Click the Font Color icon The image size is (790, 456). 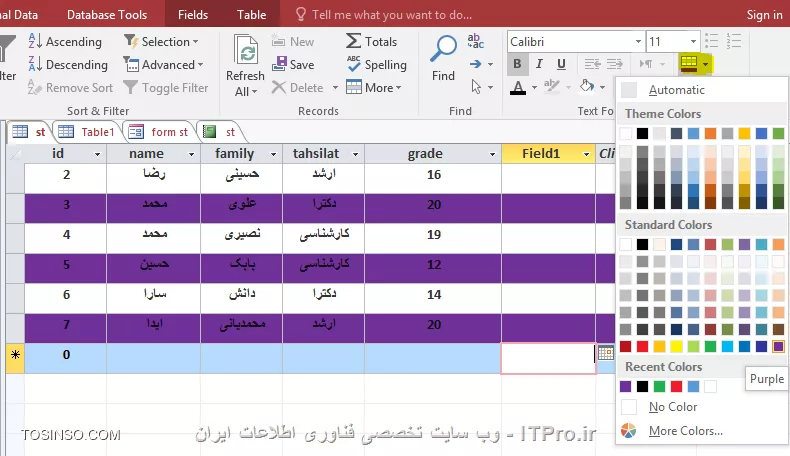click(517, 88)
